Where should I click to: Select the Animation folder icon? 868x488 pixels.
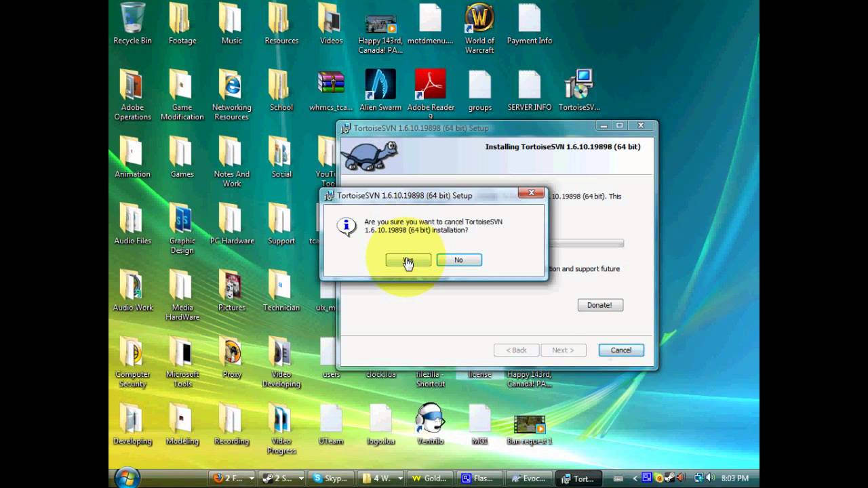[x=132, y=157]
